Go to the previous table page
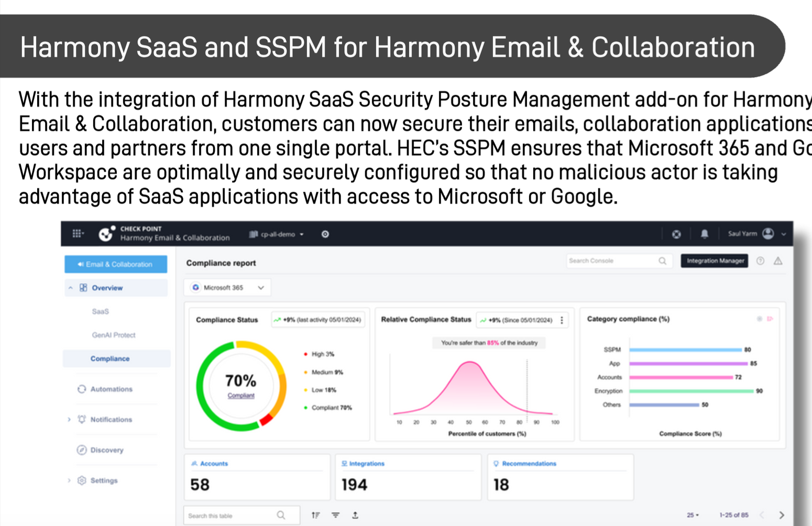The width and height of the screenshot is (812, 526). tap(762, 515)
